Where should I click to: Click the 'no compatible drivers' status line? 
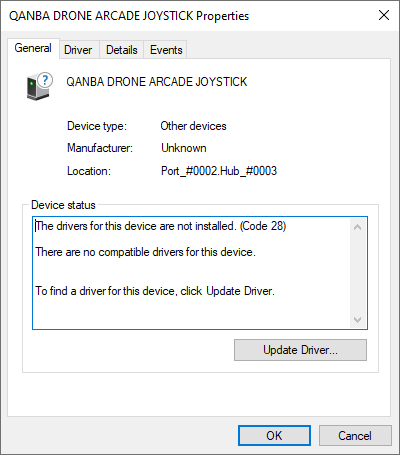pos(145,252)
